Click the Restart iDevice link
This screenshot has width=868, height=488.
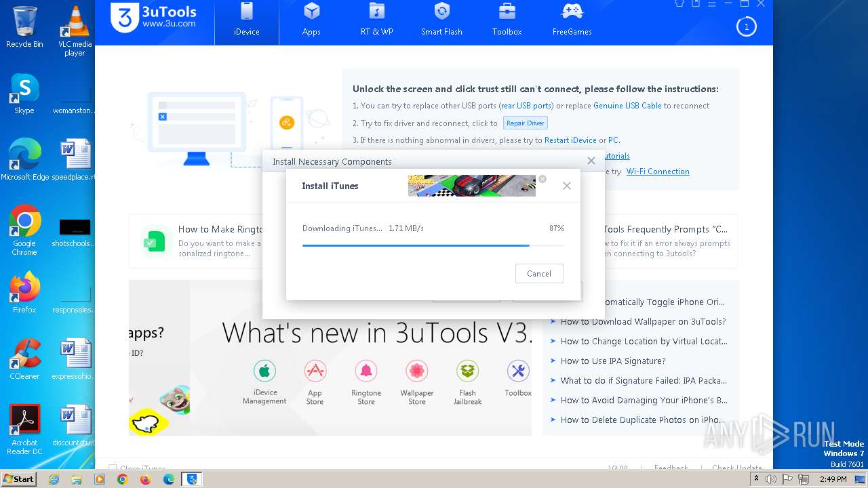click(x=570, y=140)
